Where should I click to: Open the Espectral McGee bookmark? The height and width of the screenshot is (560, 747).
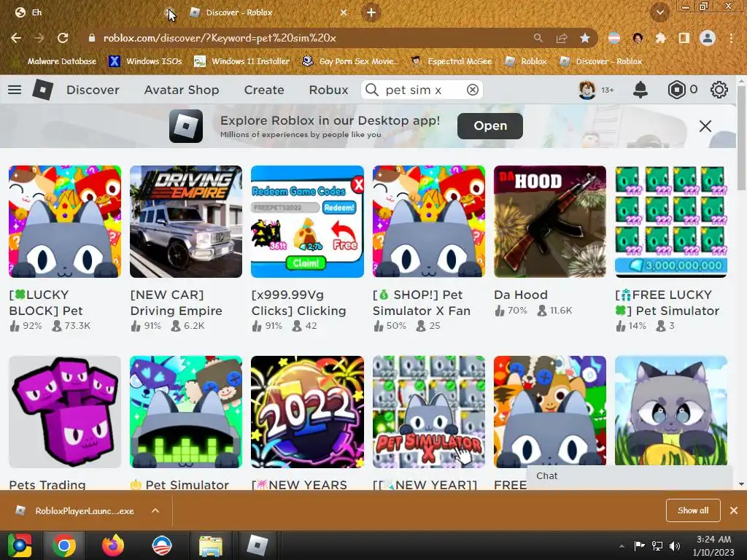click(x=452, y=61)
